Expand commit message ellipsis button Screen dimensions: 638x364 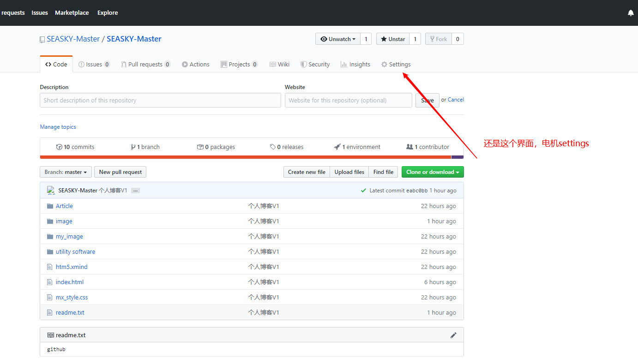pyautogui.click(x=135, y=191)
